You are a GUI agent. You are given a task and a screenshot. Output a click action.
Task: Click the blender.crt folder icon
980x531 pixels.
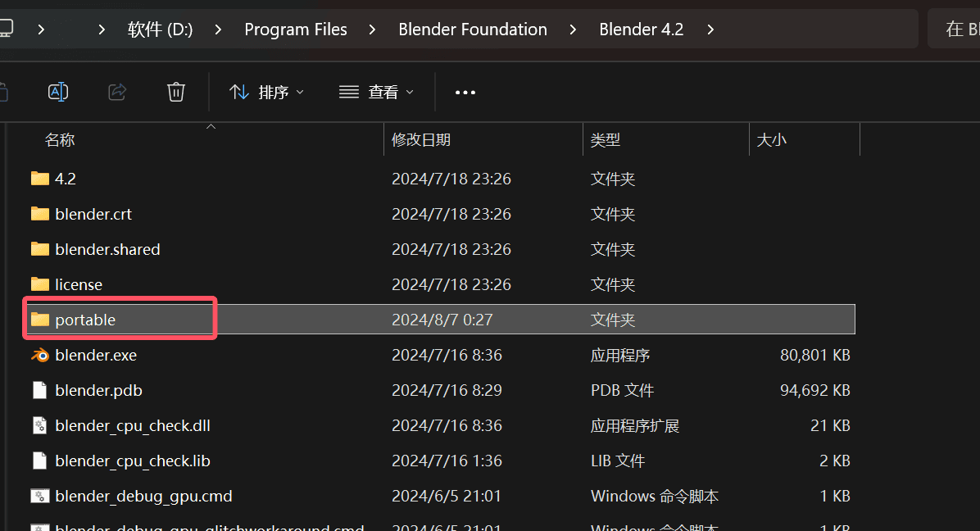point(40,214)
